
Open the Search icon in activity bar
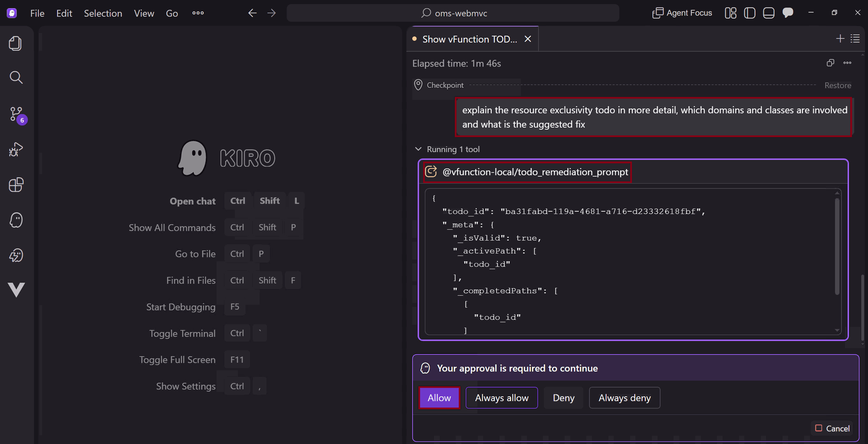click(16, 78)
